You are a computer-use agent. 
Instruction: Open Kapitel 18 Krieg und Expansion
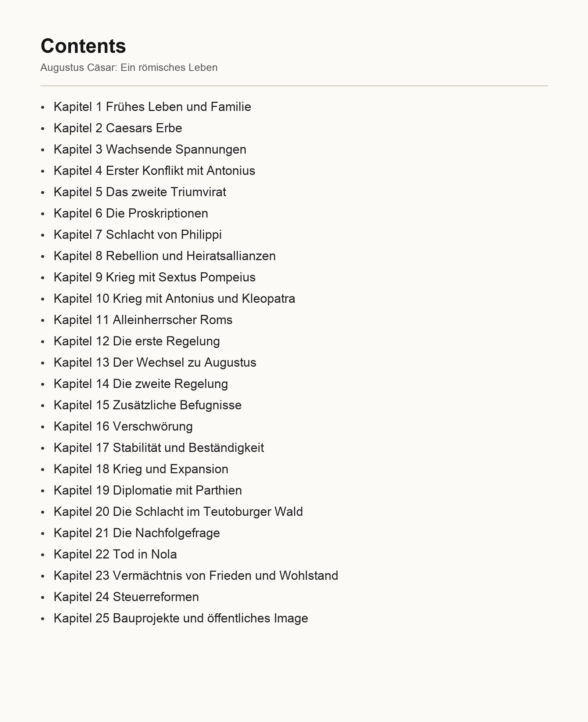tap(141, 469)
